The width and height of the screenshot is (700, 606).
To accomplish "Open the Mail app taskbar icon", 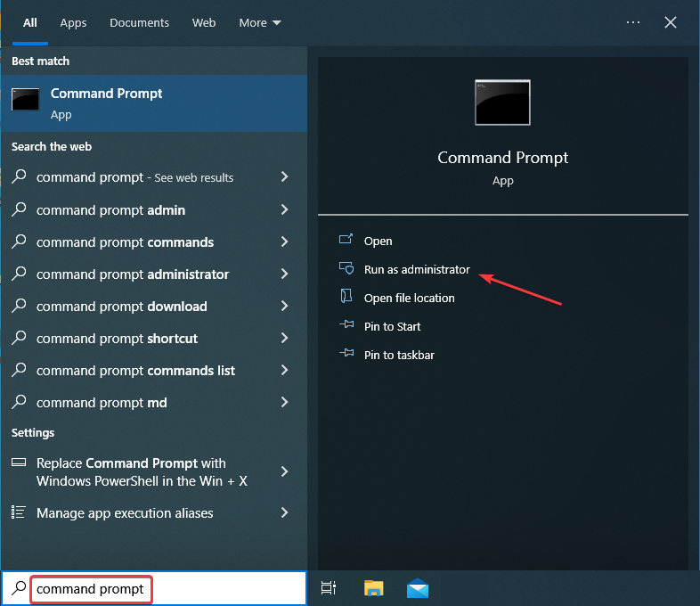I will 418,588.
